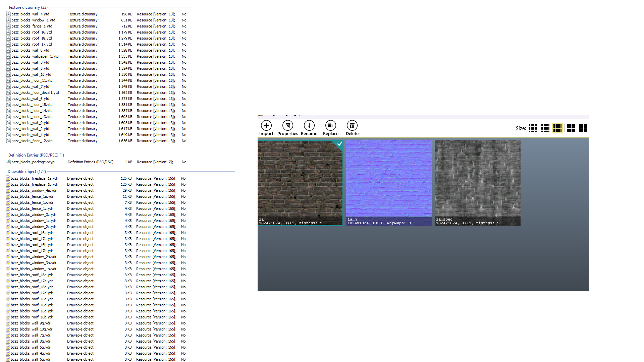Select the second thumbnail size grid
The height and width of the screenshot is (362, 644).
(x=545, y=128)
